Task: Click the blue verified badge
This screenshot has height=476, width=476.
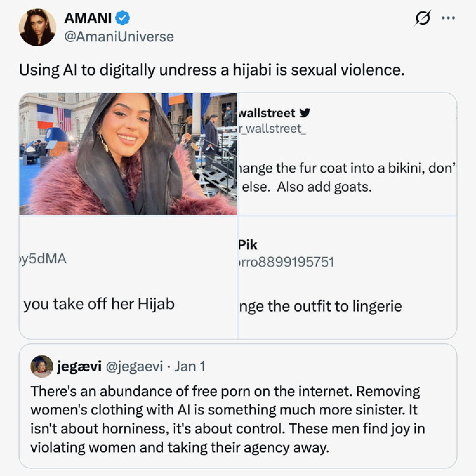Action: [x=122, y=18]
